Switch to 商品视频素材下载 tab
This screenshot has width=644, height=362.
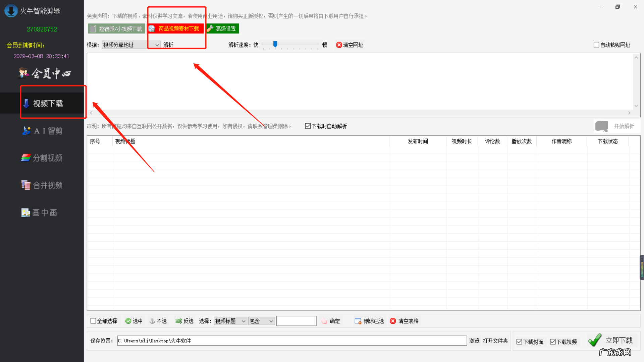click(176, 28)
